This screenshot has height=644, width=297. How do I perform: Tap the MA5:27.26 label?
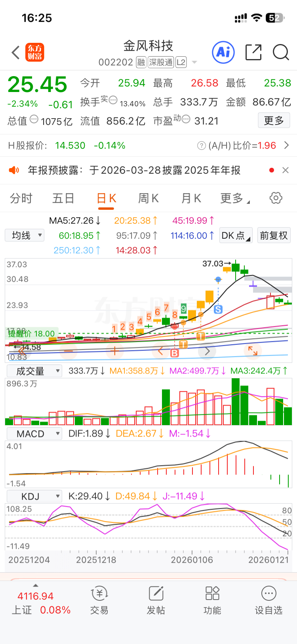(x=75, y=220)
